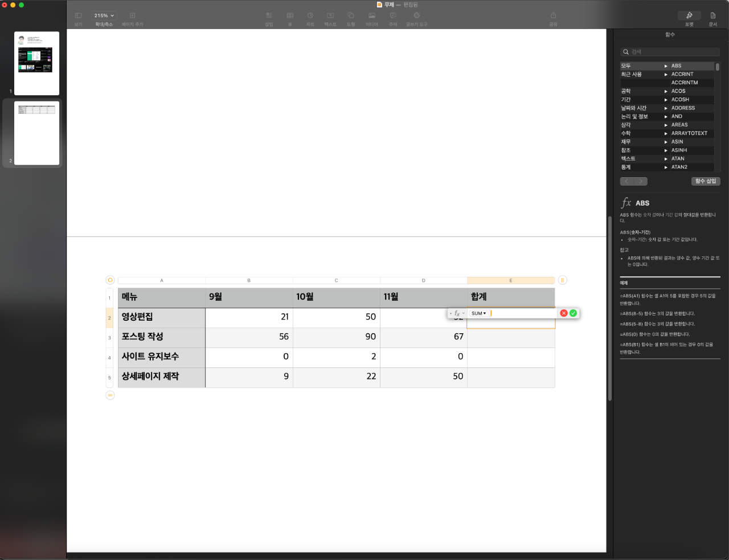
Task: Accept the formula with the green checkmark
Action: (573, 313)
